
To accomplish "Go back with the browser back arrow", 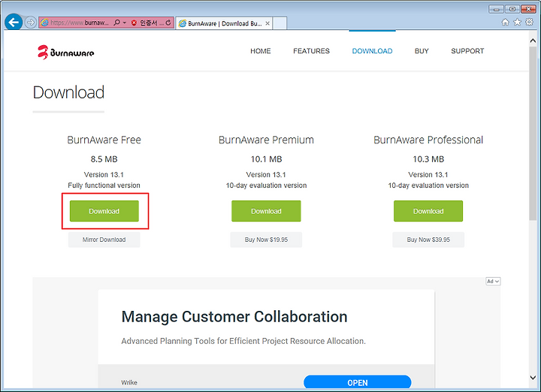I will (14, 23).
